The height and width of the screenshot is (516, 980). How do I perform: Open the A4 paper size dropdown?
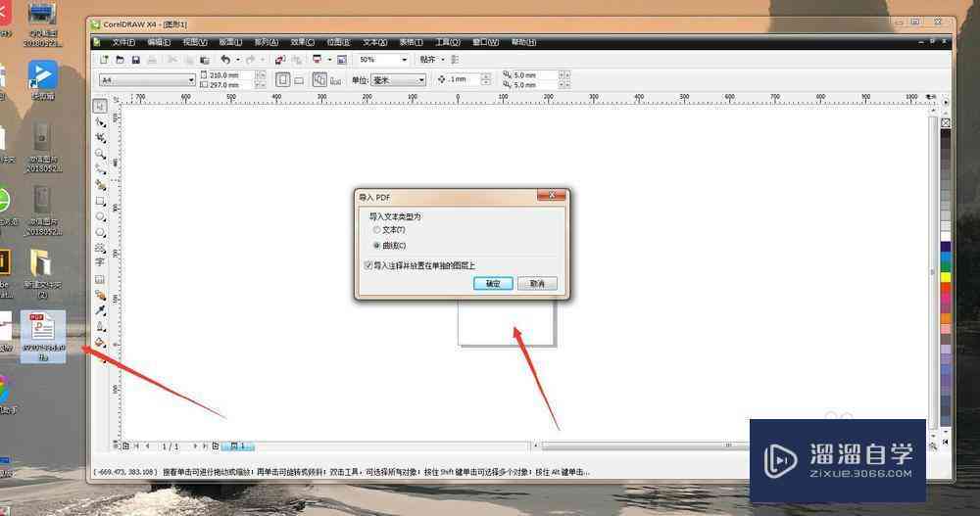pos(191,80)
